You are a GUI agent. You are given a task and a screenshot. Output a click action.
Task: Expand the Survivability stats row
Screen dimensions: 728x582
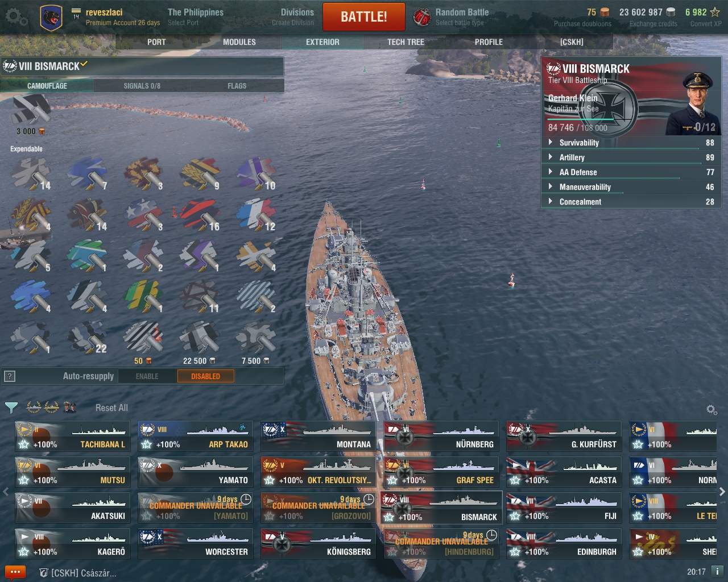coord(631,143)
